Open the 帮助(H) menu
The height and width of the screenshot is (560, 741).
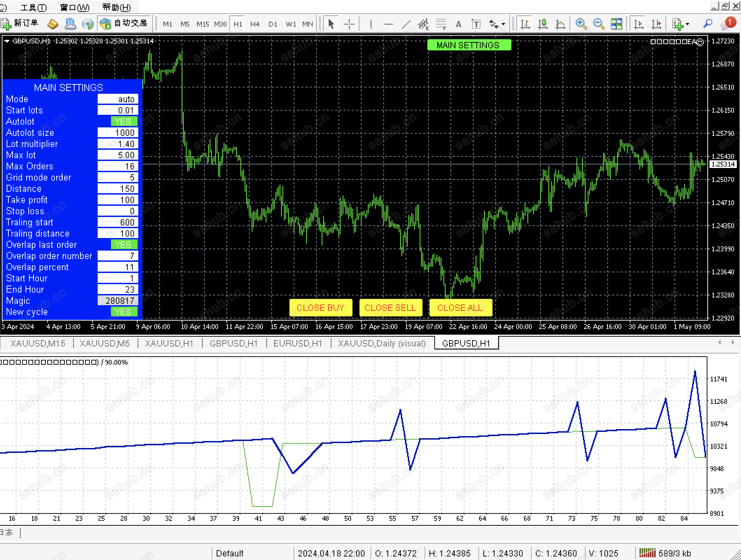click(x=117, y=7)
